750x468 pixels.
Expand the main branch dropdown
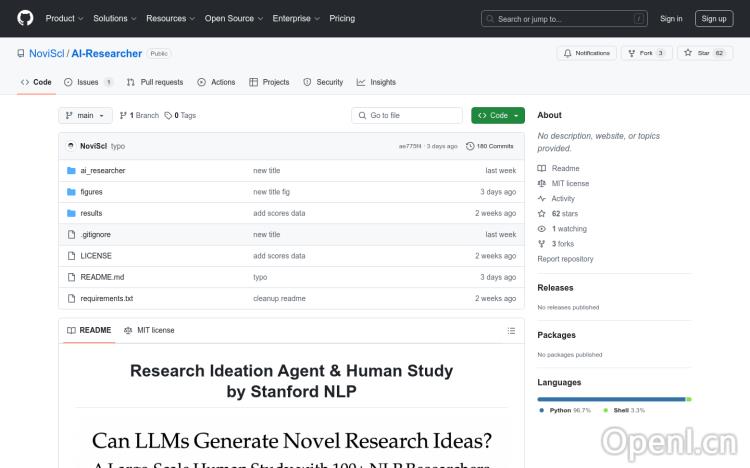[86, 116]
